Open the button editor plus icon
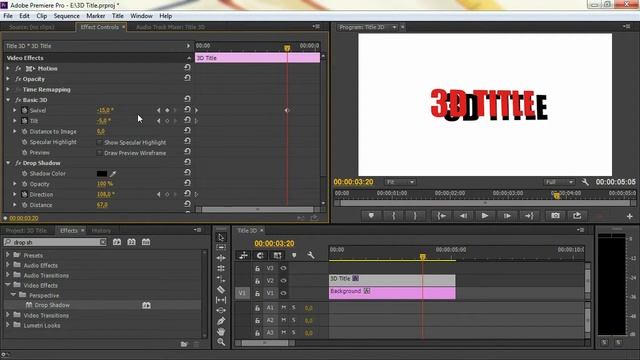 point(629,216)
